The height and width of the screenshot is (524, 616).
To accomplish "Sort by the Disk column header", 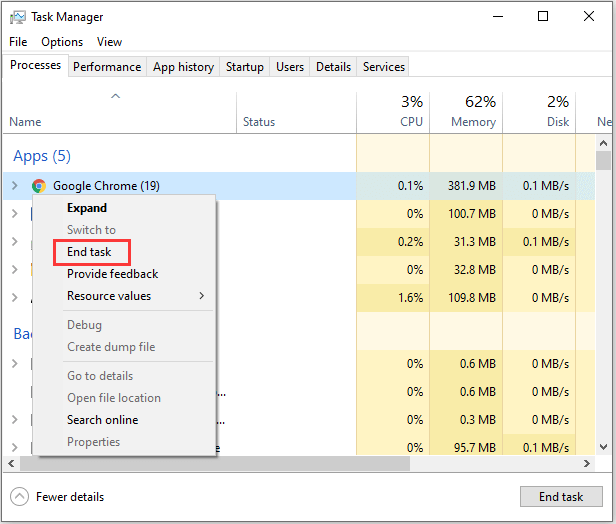I will 539,113.
